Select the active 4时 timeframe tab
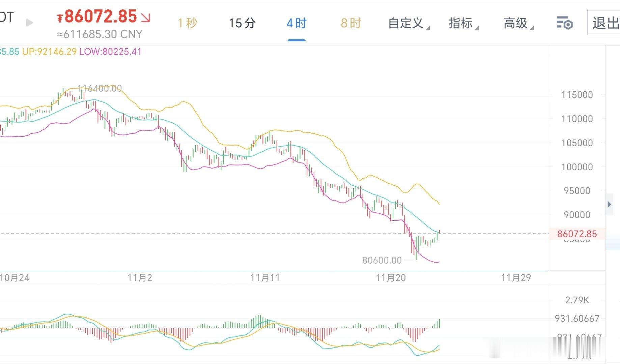Screen dimensions: 620x364 [x=296, y=23]
